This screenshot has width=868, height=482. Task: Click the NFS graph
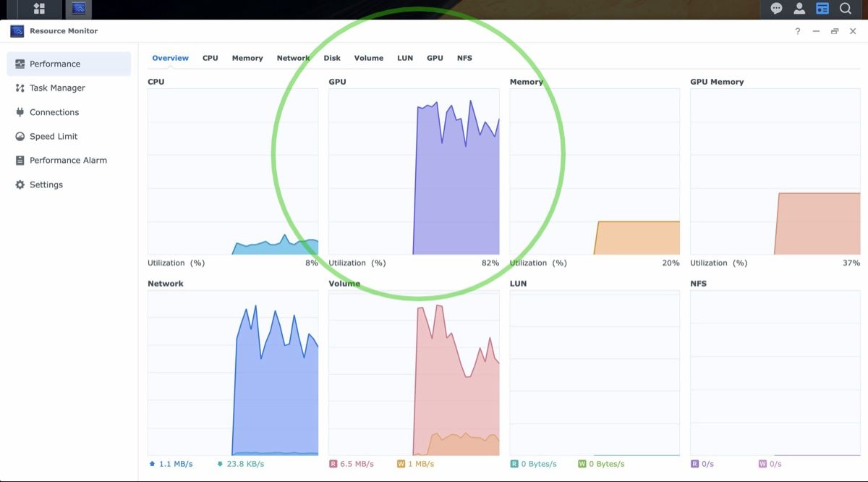coord(775,373)
